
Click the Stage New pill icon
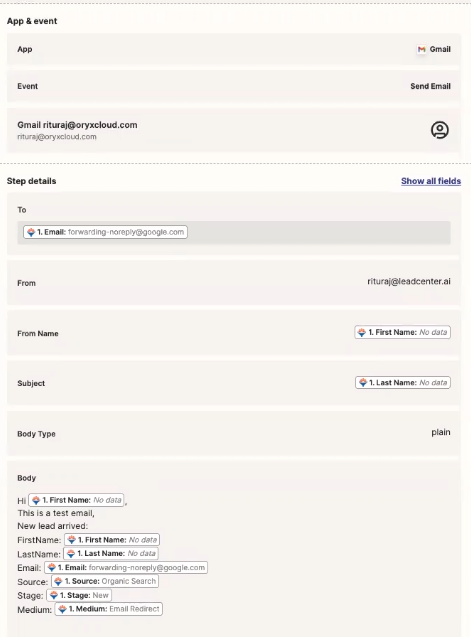(x=54, y=596)
